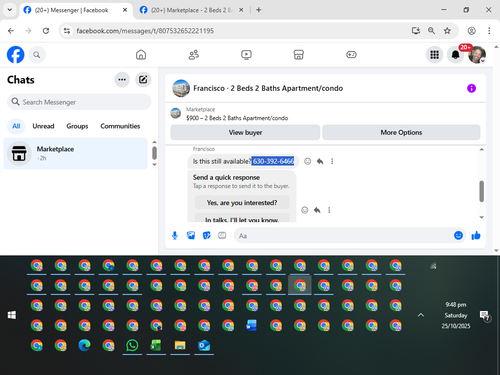Choose a sticker icon in composer

[207, 236]
